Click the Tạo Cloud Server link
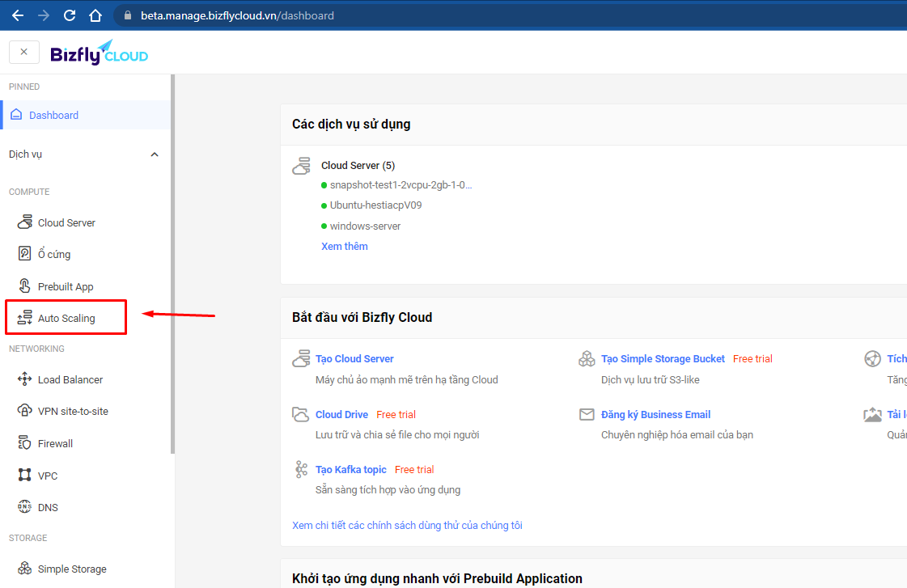907x588 pixels. coord(354,358)
